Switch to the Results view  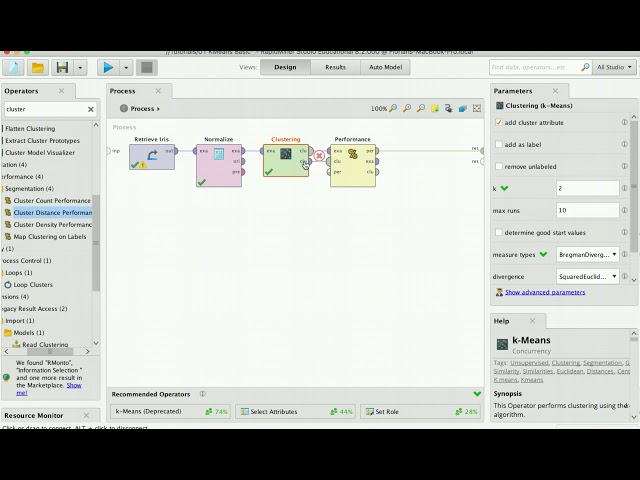(x=336, y=67)
